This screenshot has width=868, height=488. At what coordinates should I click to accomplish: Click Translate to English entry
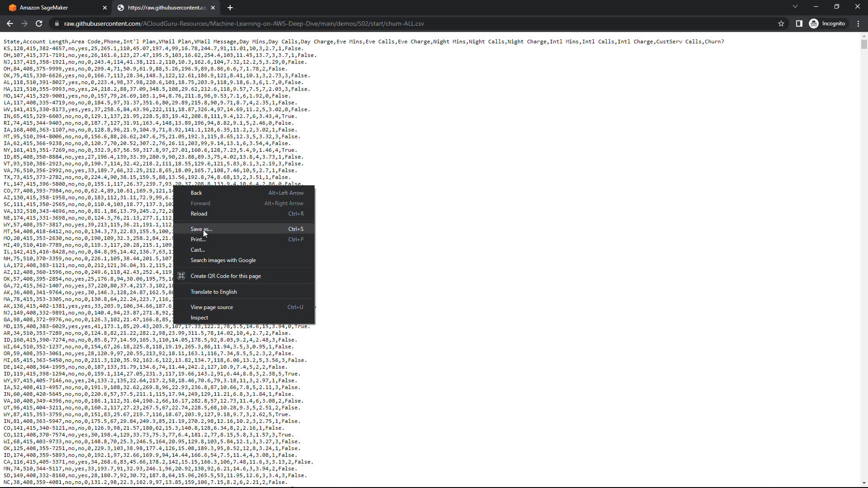tap(213, 292)
